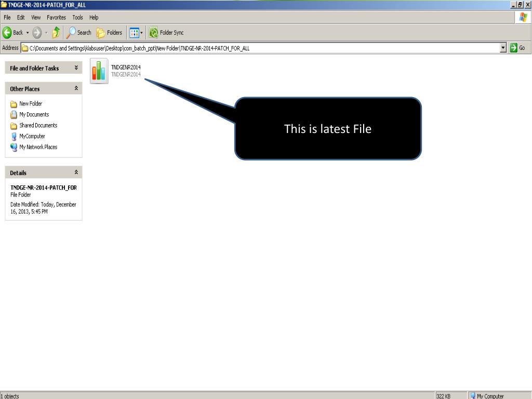Launch Folder Sync from toolbar
Screen dimensions: 532x399
tap(166, 33)
